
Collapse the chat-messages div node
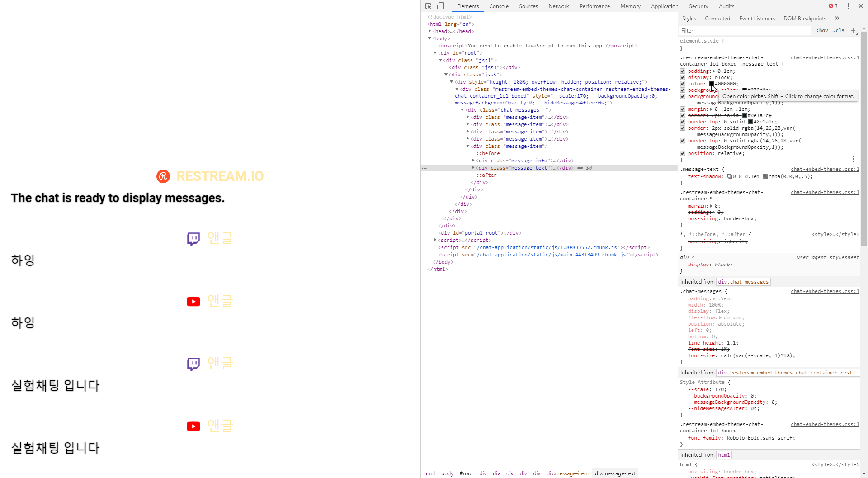pos(462,110)
